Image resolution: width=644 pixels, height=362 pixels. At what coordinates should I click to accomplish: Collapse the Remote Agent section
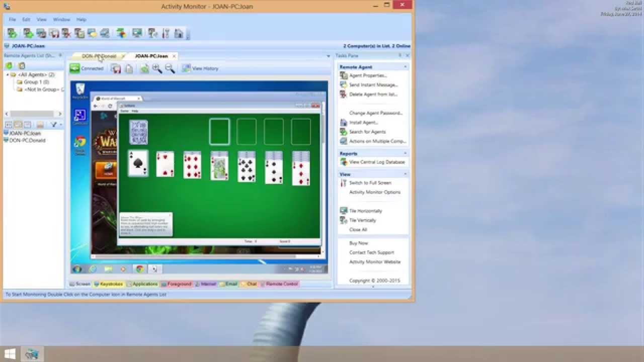tap(406, 67)
